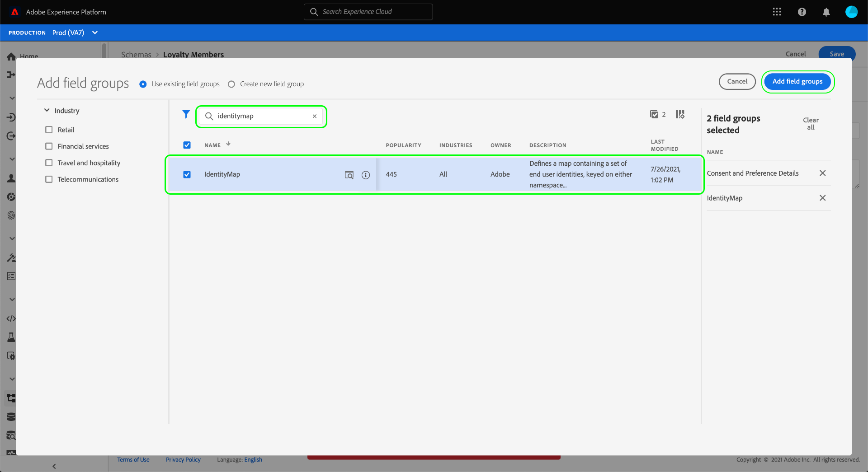Remove IdentityMap from selected list

(x=822, y=198)
